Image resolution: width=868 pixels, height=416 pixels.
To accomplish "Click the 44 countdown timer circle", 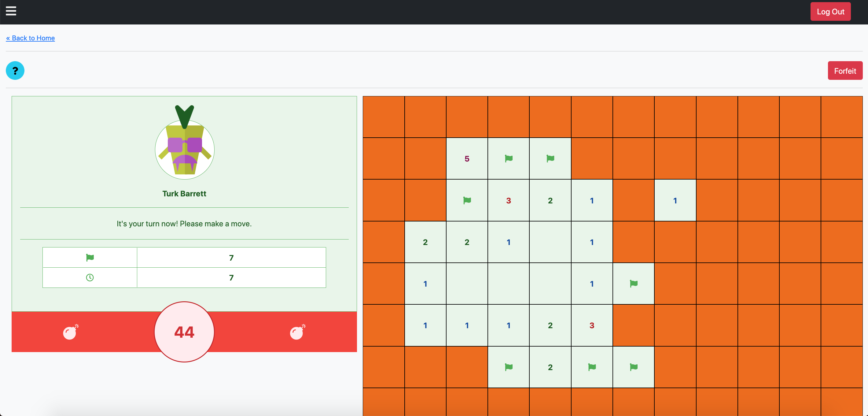I will (x=184, y=332).
